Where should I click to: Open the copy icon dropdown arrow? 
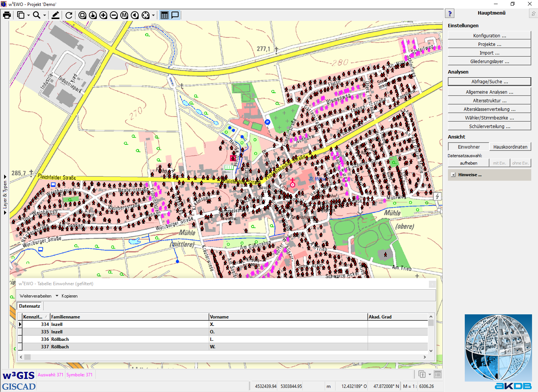[28, 15]
